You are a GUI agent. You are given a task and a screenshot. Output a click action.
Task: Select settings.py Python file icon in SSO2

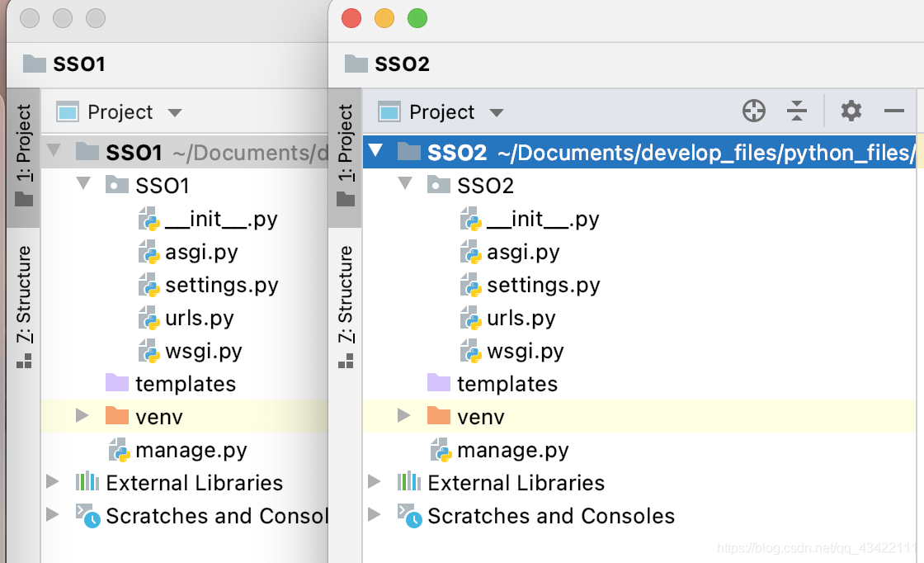coord(471,286)
